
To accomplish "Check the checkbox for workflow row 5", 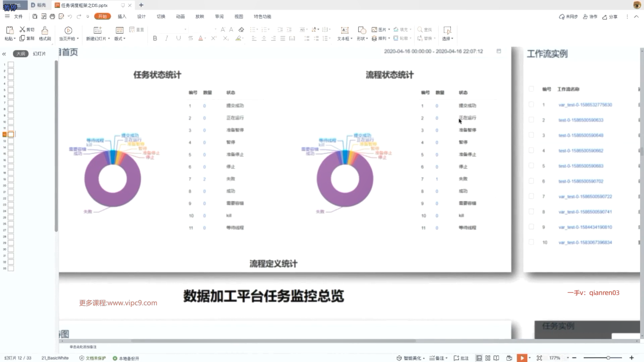I will pyautogui.click(x=531, y=166).
